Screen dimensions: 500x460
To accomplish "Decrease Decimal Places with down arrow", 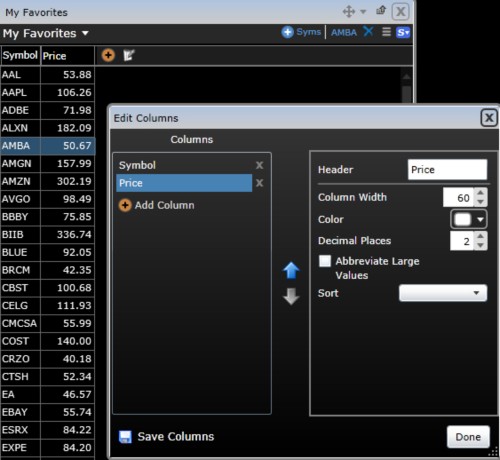I will 480,245.
